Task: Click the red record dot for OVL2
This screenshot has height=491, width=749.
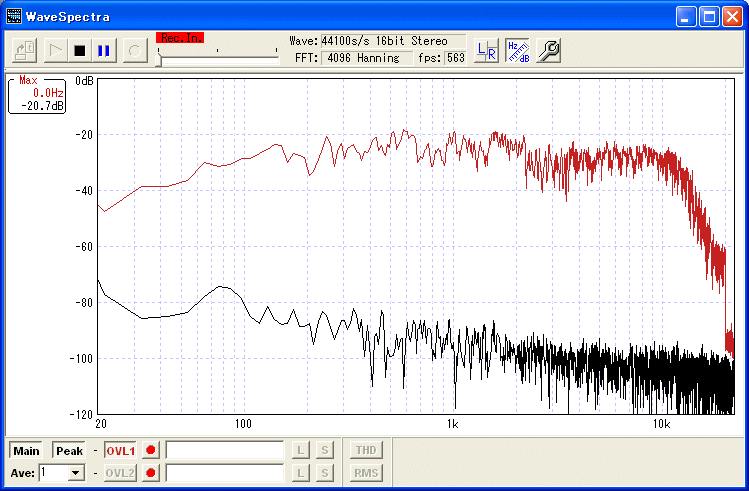Action: (151, 473)
